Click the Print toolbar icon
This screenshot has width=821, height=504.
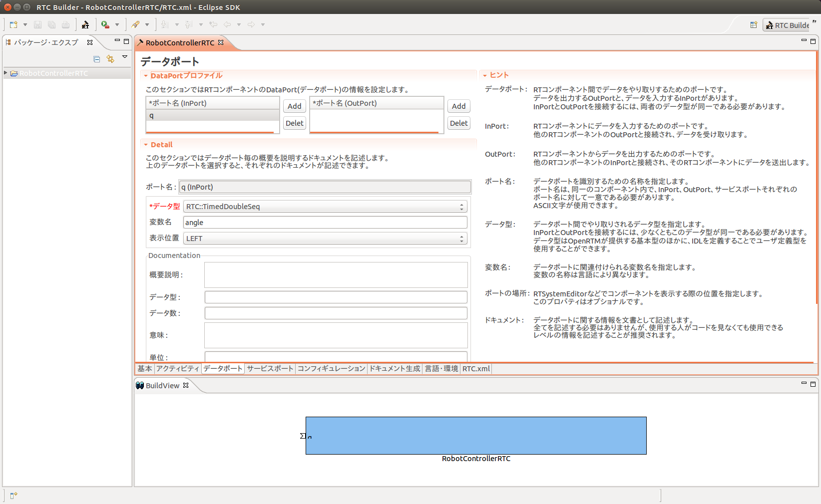65,24
